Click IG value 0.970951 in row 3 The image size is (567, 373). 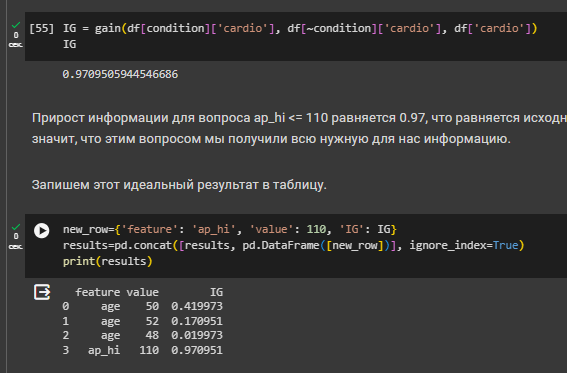pyautogui.click(x=197, y=350)
